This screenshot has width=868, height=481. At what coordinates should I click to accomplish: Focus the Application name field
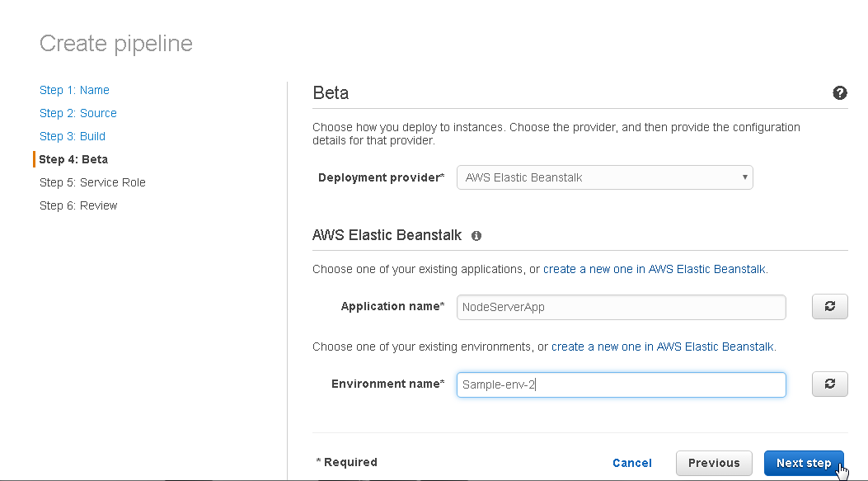[621, 307]
